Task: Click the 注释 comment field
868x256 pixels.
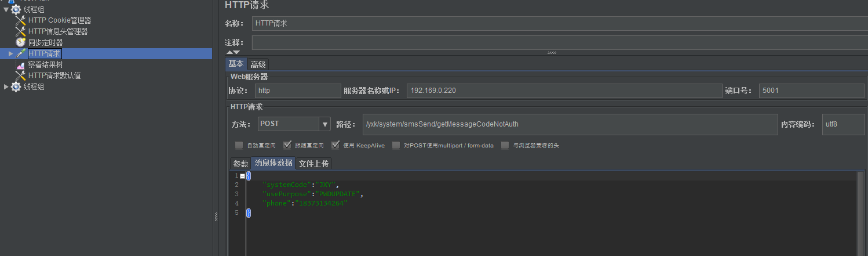Action: tap(559, 43)
